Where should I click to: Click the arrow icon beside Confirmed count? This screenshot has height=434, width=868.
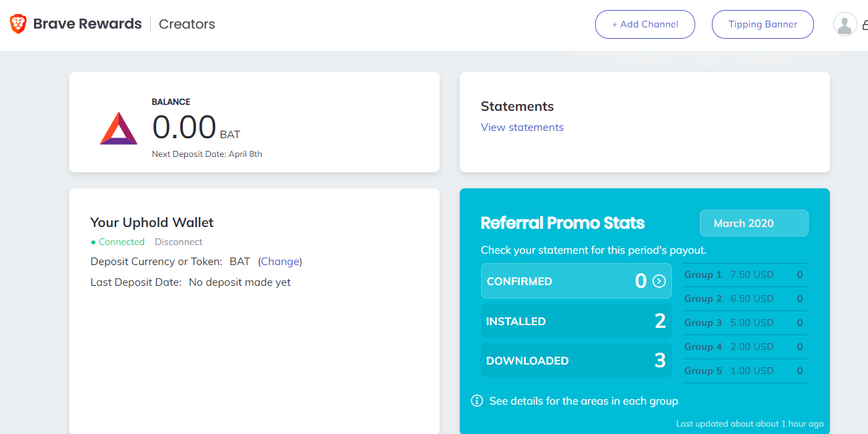coord(659,281)
